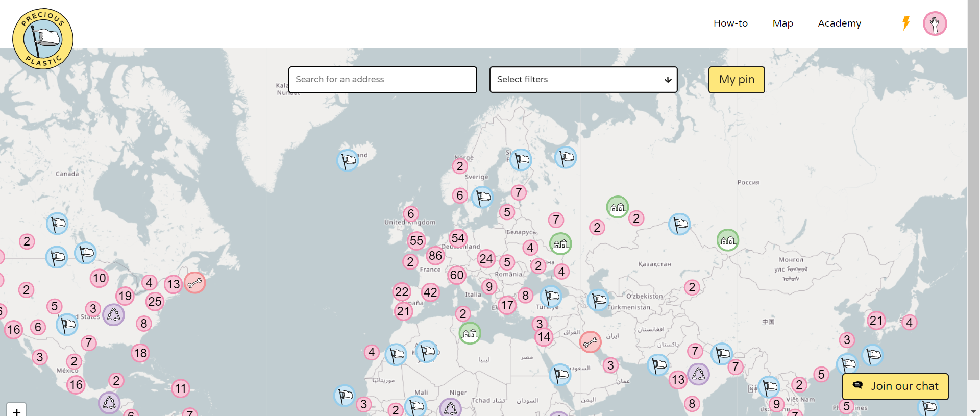
Task: Open the purple recycling pin in southern Mexico
Action: [x=109, y=403]
